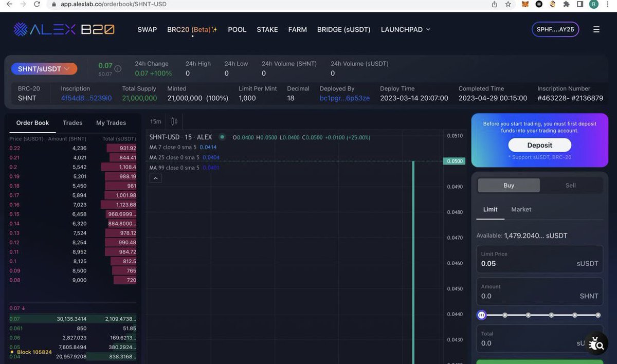Click the green status dot beside ALEX
This screenshot has width=617, height=364.
pyautogui.click(x=222, y=137)
